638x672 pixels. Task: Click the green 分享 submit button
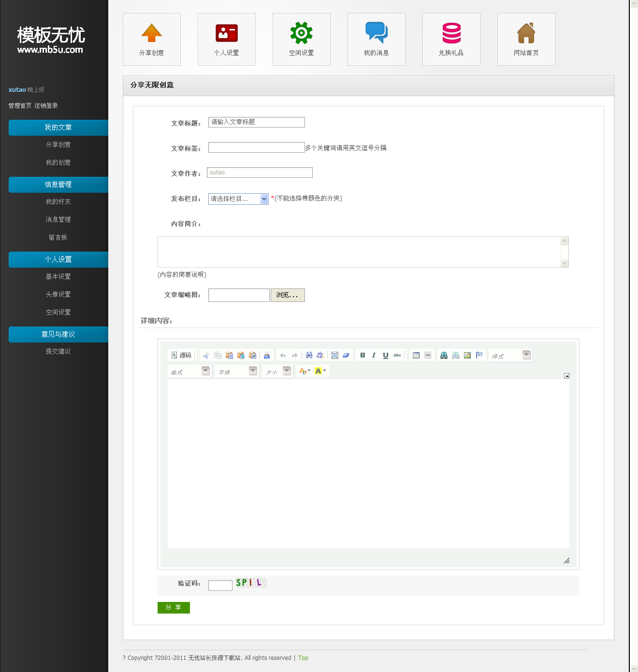tap(174, 607)
